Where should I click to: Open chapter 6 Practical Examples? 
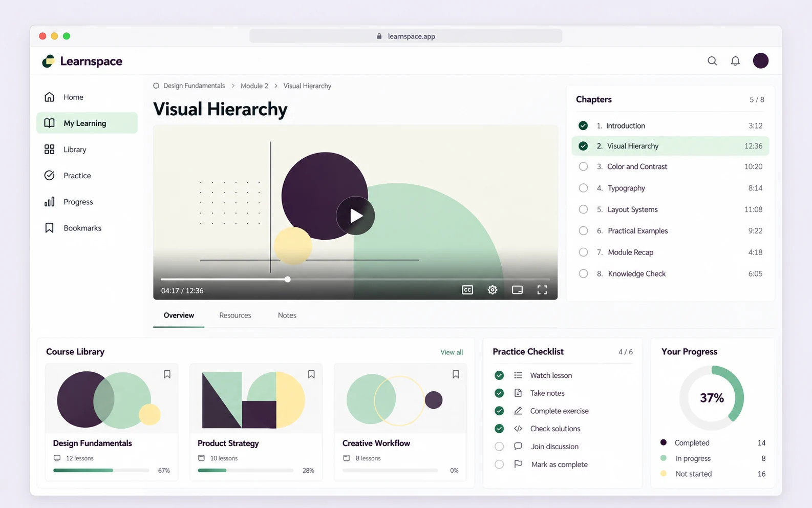670,231
